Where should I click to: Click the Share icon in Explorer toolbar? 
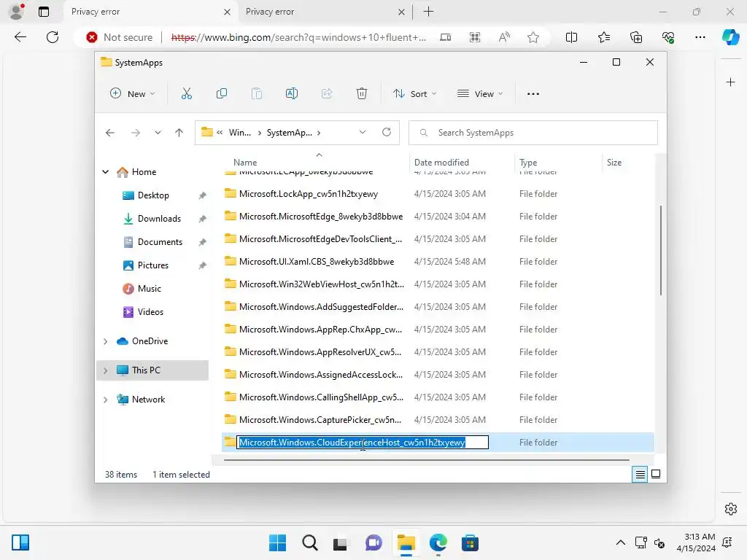[x=327, y=94]
